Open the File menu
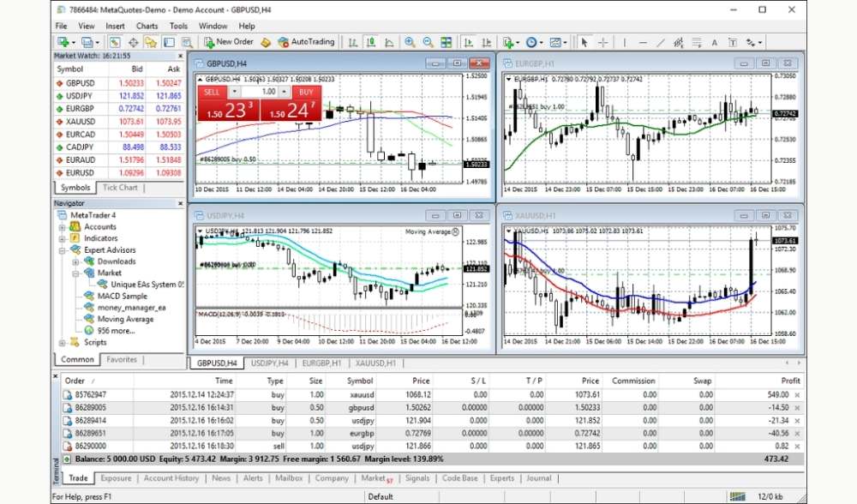The image size is (857, 504). 61,26
